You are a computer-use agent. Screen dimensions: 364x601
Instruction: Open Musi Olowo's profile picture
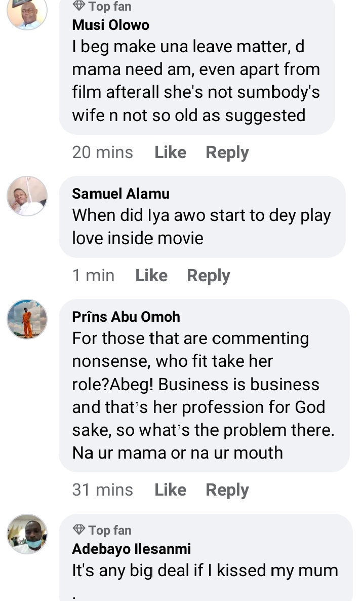click(27, 12)
